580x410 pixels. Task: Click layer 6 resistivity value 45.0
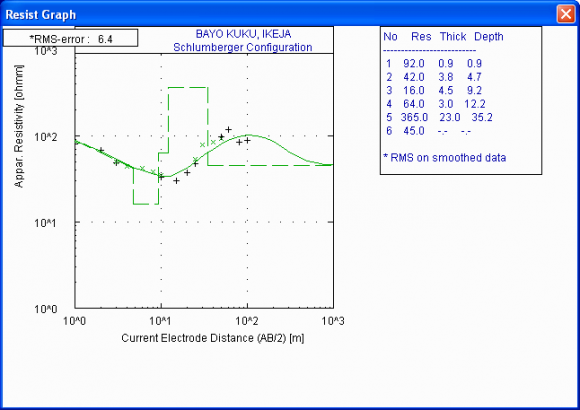point(414,131)
